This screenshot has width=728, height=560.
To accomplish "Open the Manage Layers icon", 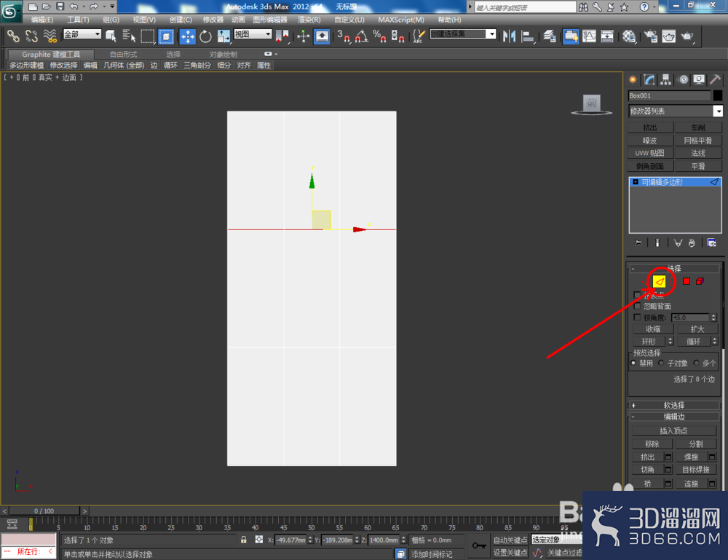I will click(x=550, y=36).
